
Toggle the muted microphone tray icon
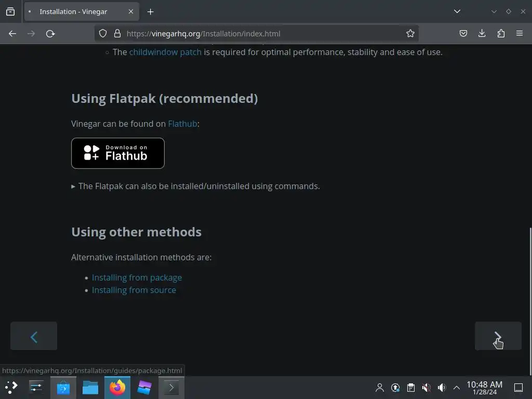[x=426, y=388]
